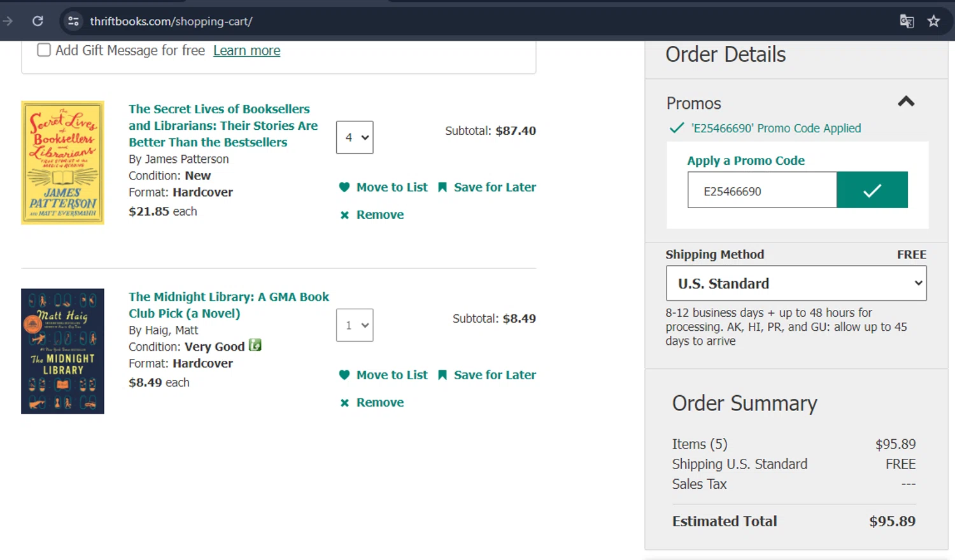
Task: Click bookmark icon for Midnight Library book
Action: (442, 375)
